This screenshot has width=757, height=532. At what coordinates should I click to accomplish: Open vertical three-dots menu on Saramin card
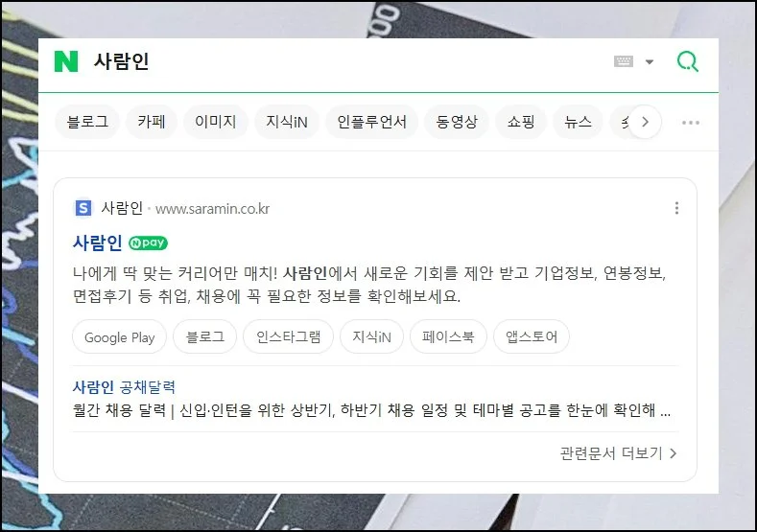pyautogui.click(x=676, y=208)
